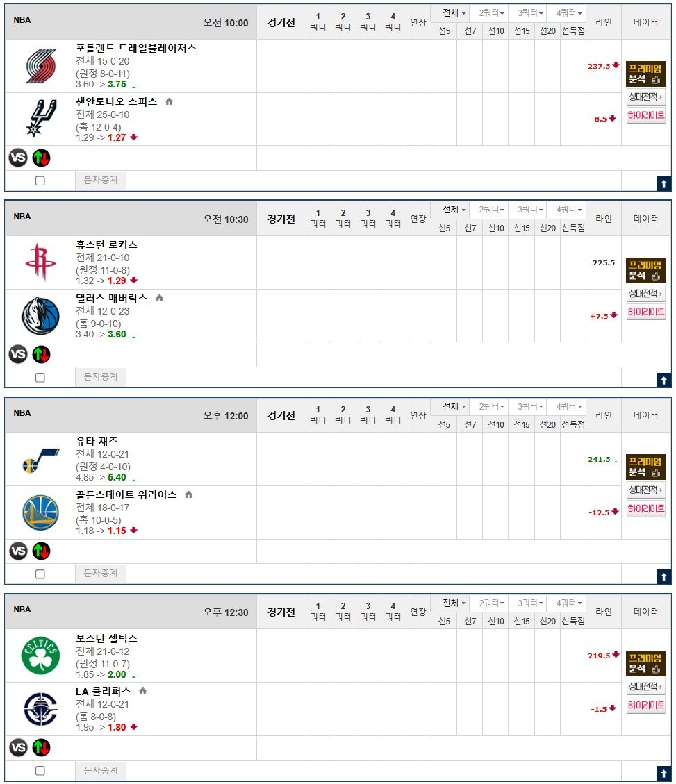
Task: Click the Boston Celtics logo
Action: point(40,656)
